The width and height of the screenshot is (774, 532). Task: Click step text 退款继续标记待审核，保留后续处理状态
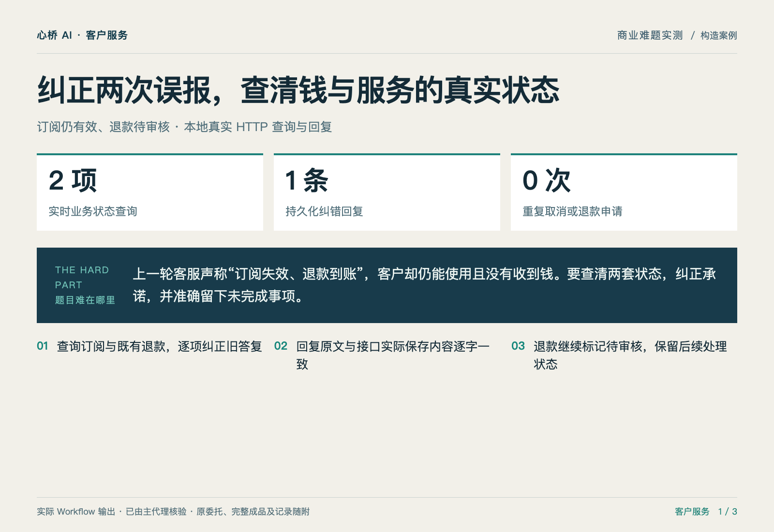[x=630, y=355]
